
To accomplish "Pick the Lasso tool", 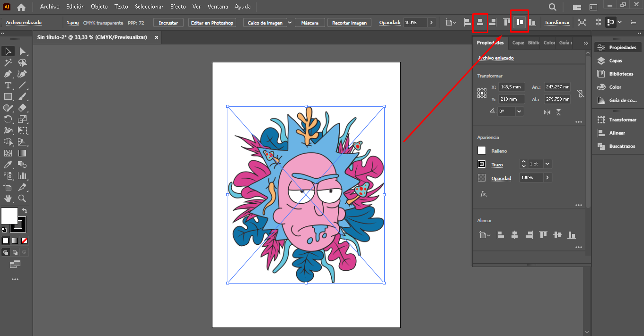I will (22, 62).
